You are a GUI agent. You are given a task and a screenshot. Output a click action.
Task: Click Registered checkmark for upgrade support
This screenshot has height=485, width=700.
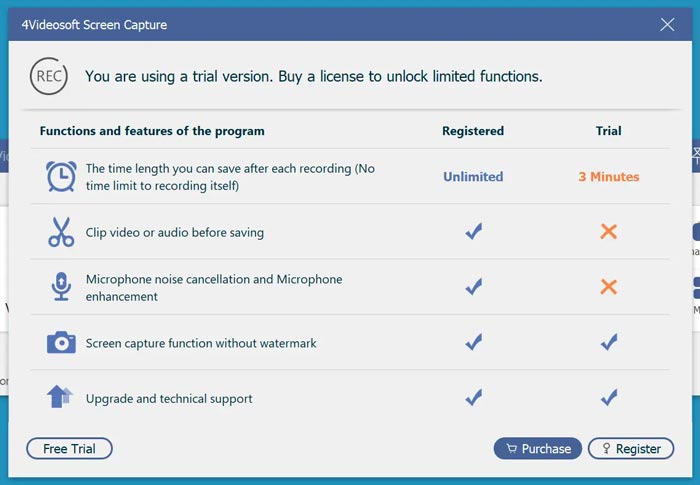473,398
